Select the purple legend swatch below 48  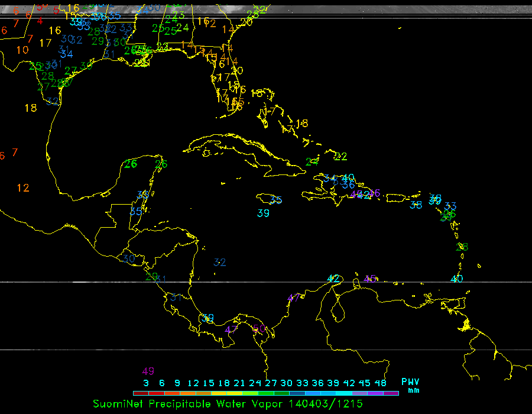(391, 393)
